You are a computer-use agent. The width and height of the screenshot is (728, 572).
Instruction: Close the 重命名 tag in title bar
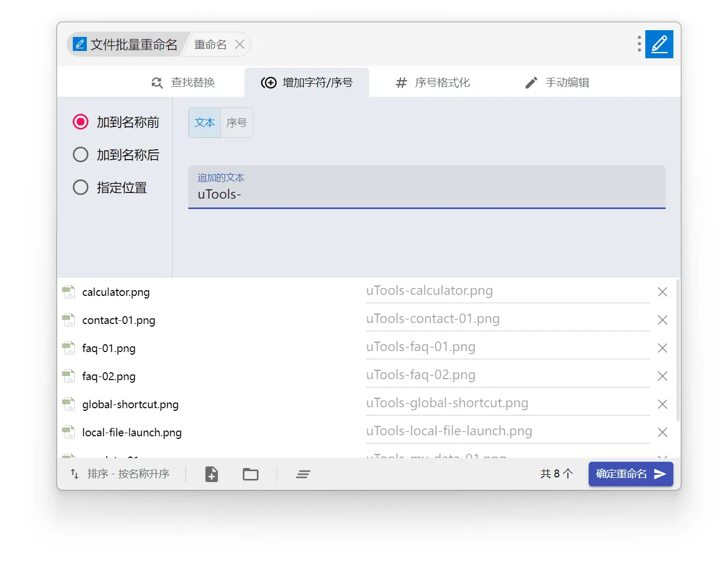click(x=240, y=45)
